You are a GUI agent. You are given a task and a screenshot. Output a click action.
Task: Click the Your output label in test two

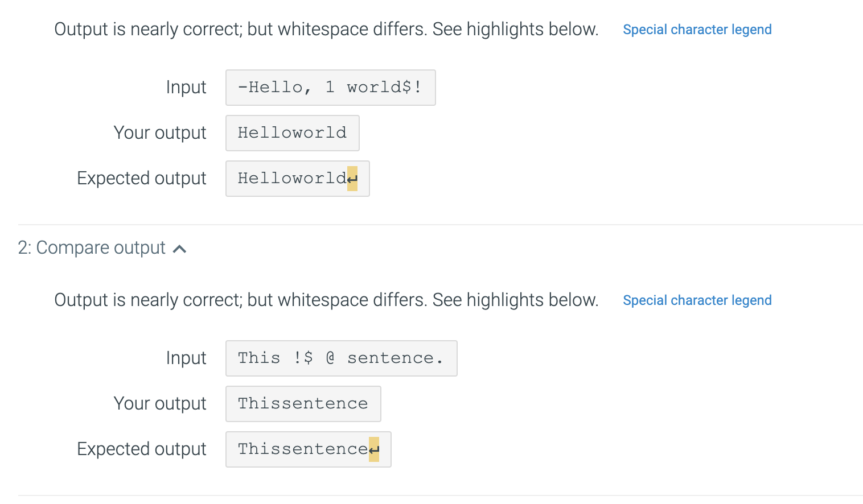[160, 403]
